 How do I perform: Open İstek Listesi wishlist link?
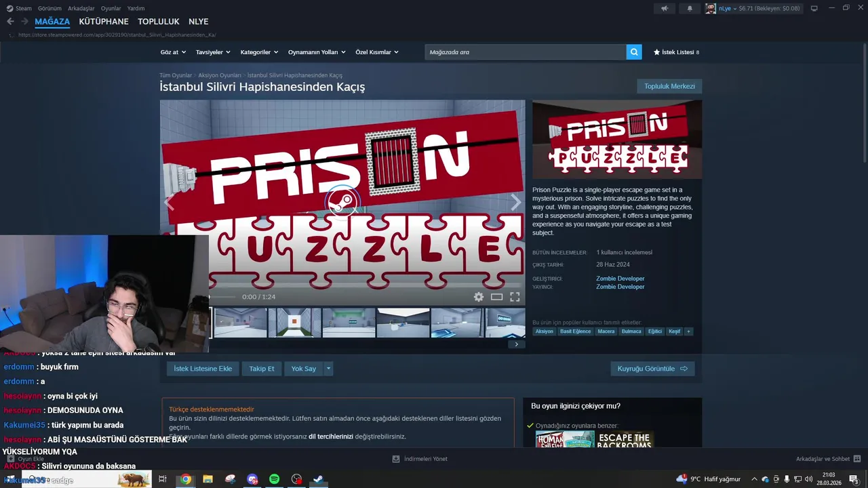click(x=676, y=52)
